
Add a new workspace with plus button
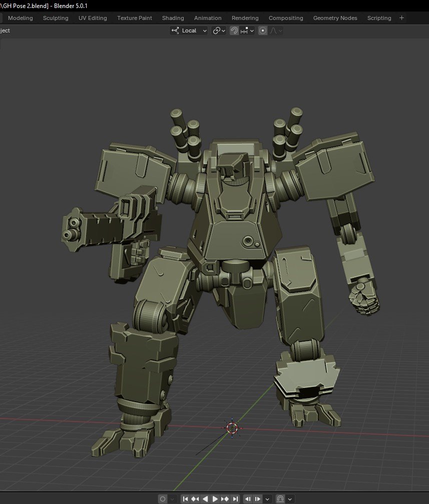401,18
